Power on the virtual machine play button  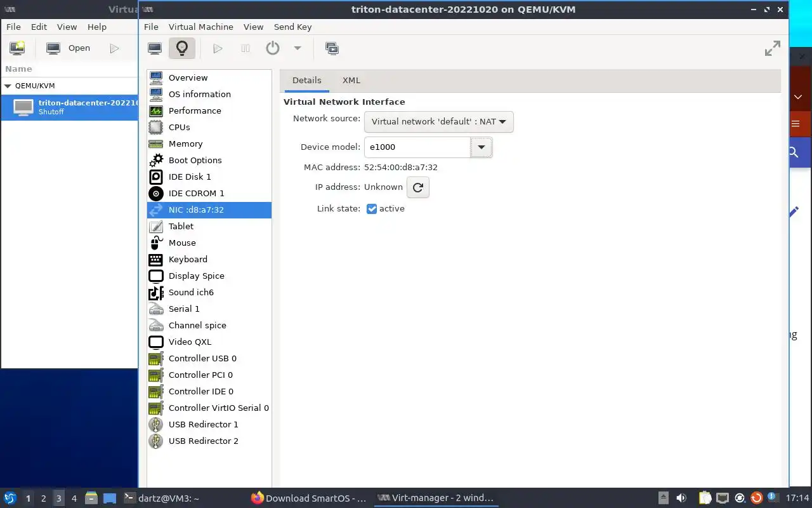coord(218,48)
